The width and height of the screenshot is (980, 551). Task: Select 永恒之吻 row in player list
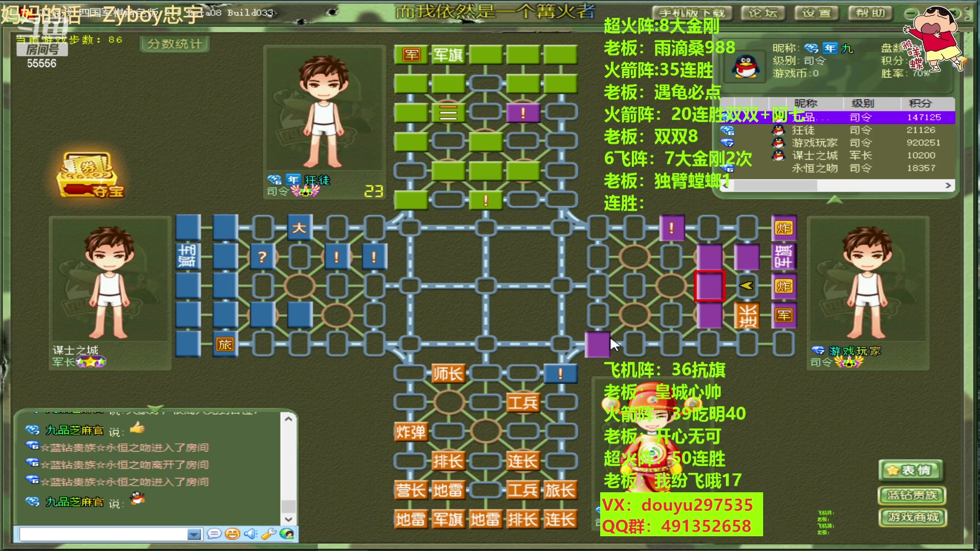(837, 168)
